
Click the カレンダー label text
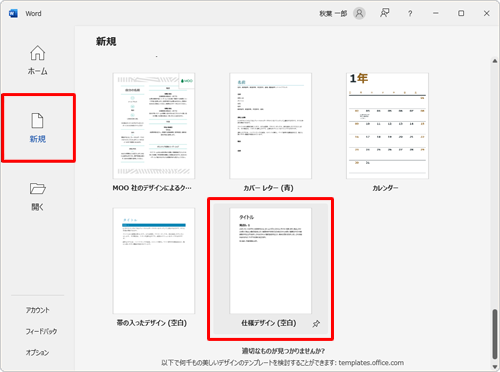click(x=385, y=188)
